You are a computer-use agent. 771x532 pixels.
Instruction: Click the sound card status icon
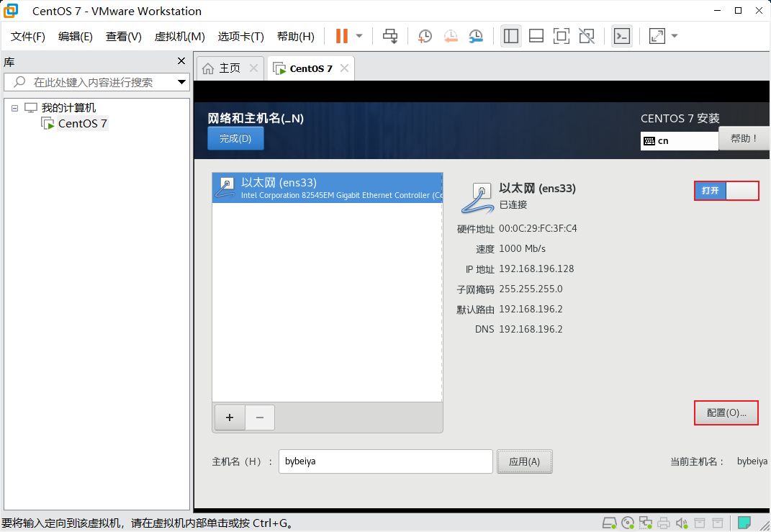click(x=682, y=523)
